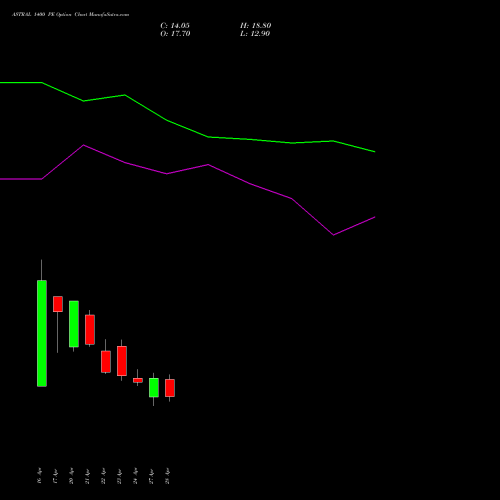This screenshot has height=500, width=500.
Task: Click the 23 Apr date label
Action: point(119,476)
